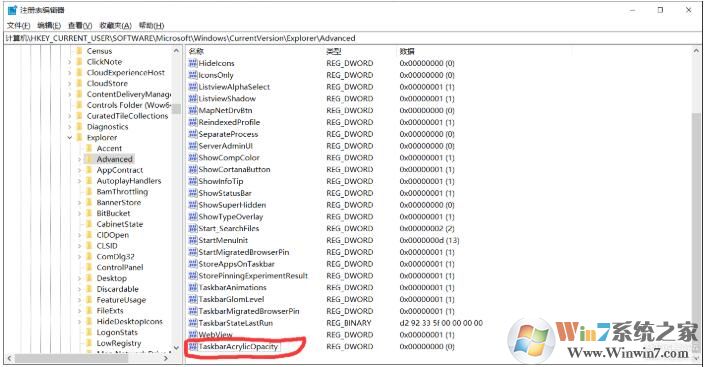Viewport: 705px width, 367px height.
Task: Expand the Advanced key node
Action: pyautogui.click(x=80, y=159)
